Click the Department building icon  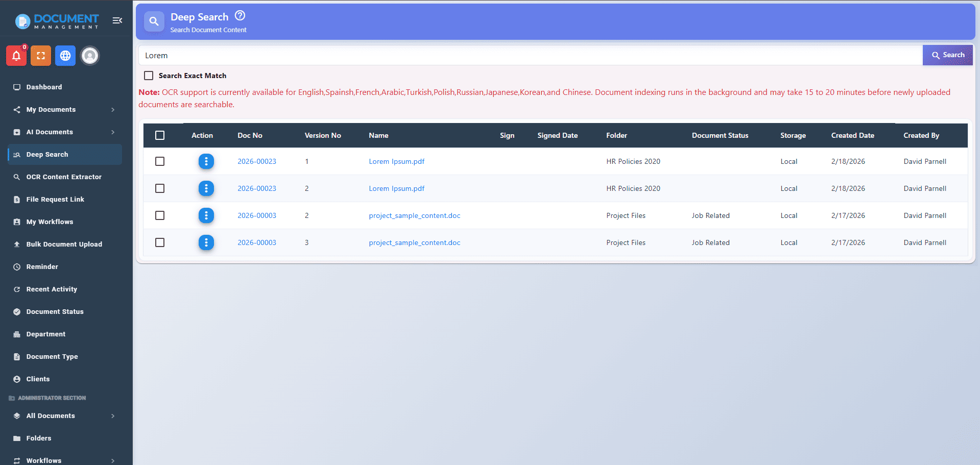(17, 334)
